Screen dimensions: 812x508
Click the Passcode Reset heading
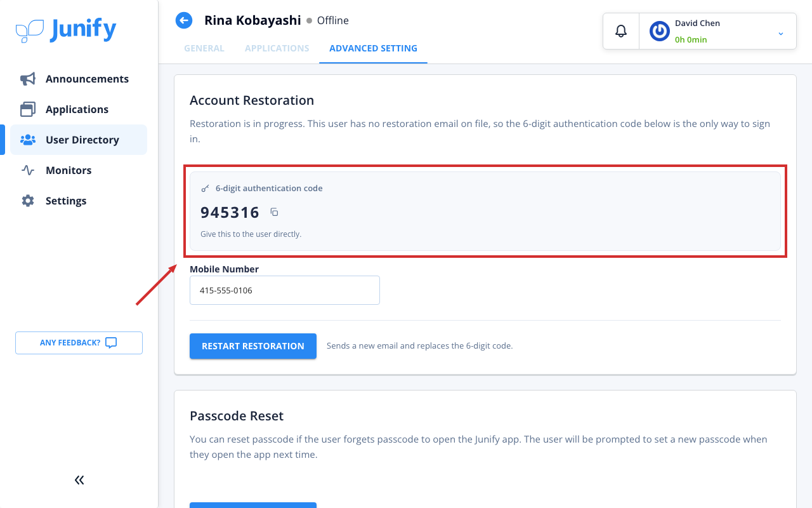point(237,416)
